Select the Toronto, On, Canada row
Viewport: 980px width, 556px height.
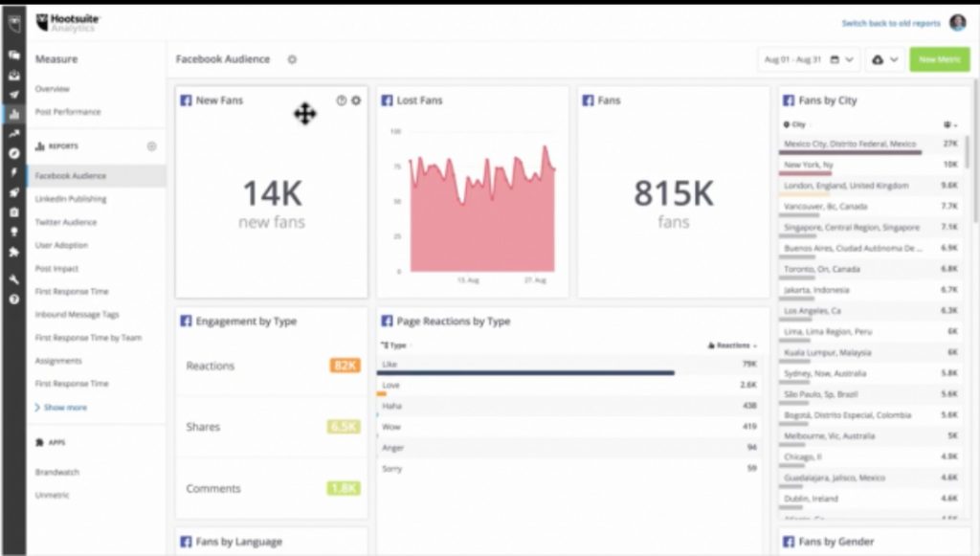coord(871,272)
